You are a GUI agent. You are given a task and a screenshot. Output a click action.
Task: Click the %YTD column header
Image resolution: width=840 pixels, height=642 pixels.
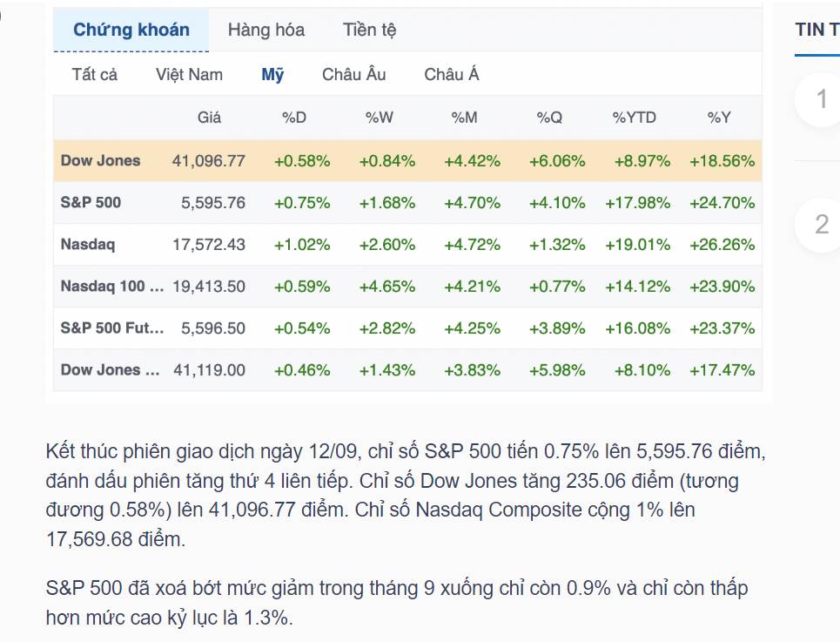(x=635, y=118)
